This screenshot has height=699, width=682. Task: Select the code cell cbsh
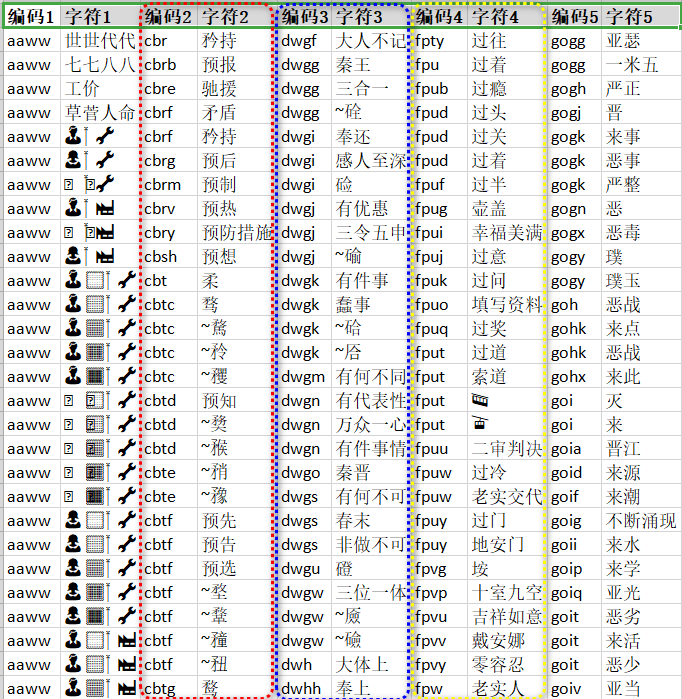pos(169,257)
